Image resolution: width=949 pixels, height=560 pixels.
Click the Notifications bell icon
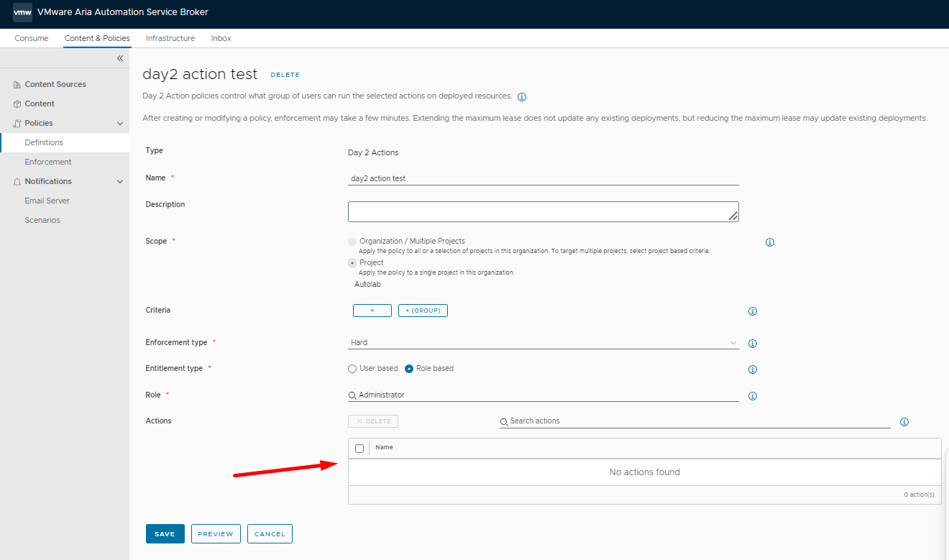tap(17, 182)
